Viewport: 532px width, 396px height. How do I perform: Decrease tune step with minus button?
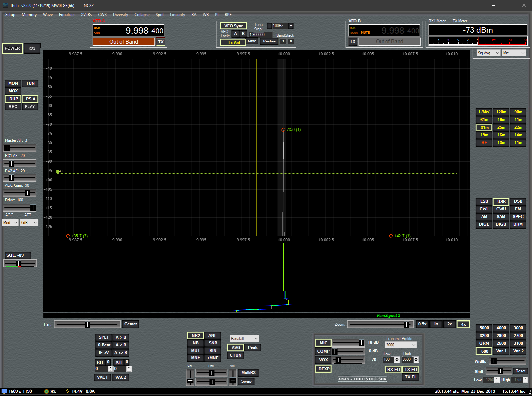269,26
